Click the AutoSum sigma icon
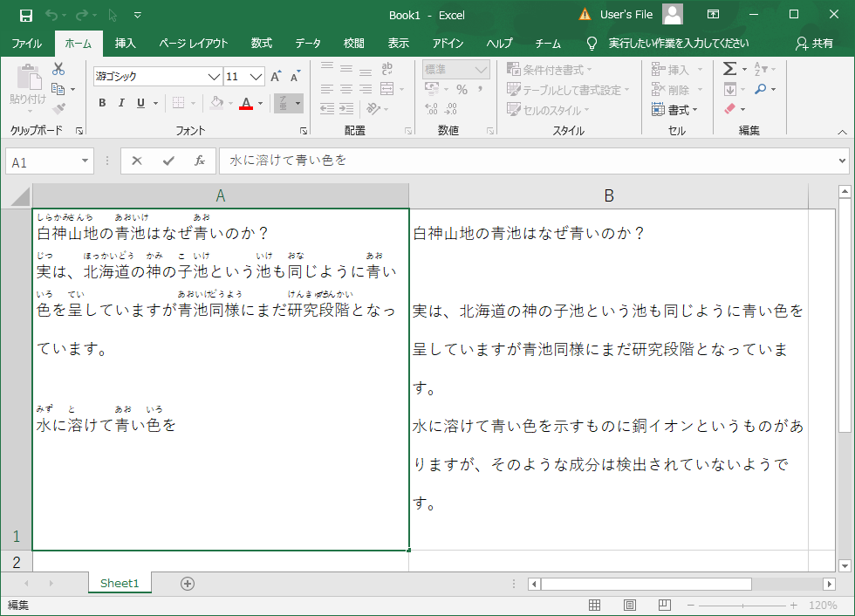 (729, 69)
